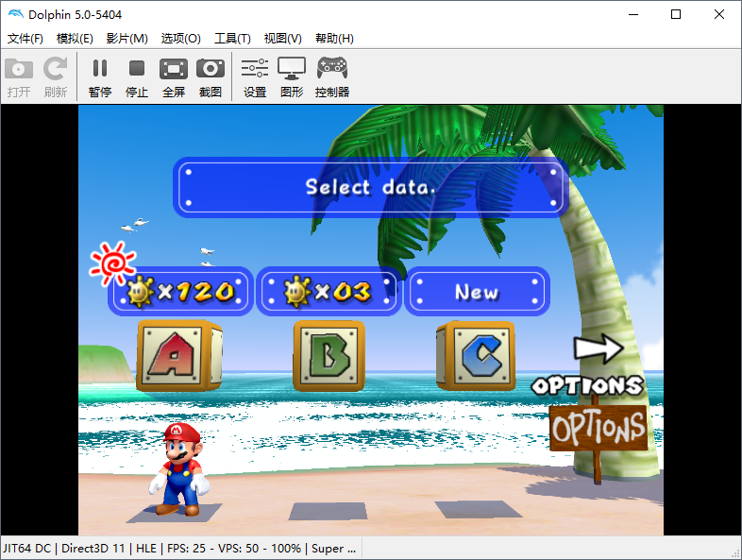Image resolution: width=742 pixels, height=560 pixels.
Task: Click the Mario character on the beach
Action: point(179,468)
